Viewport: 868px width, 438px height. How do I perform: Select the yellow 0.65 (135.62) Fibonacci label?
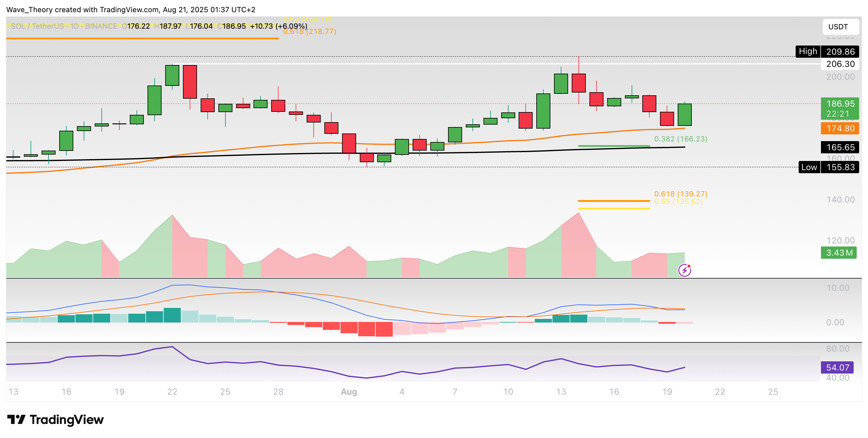click(x=678, y=202)
